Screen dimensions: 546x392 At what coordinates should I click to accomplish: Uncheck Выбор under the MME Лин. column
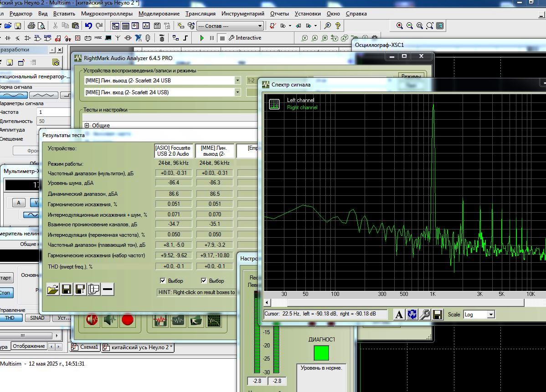204,281
